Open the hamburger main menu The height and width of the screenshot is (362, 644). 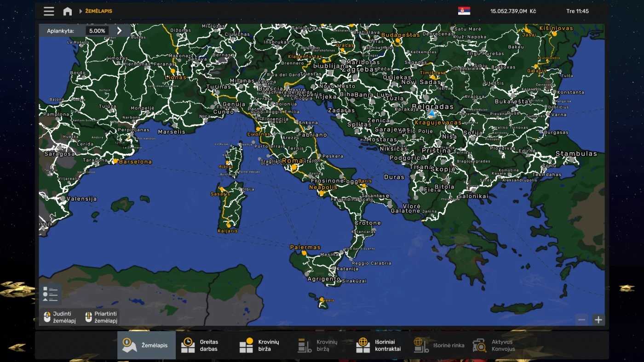(x=49, y=11)
